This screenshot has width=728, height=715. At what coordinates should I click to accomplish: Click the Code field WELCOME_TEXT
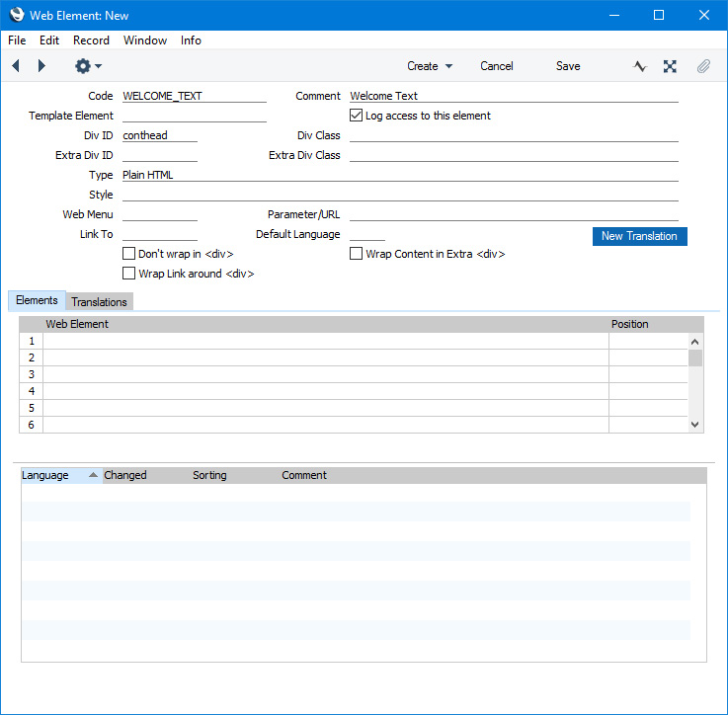tap(194, 96)
